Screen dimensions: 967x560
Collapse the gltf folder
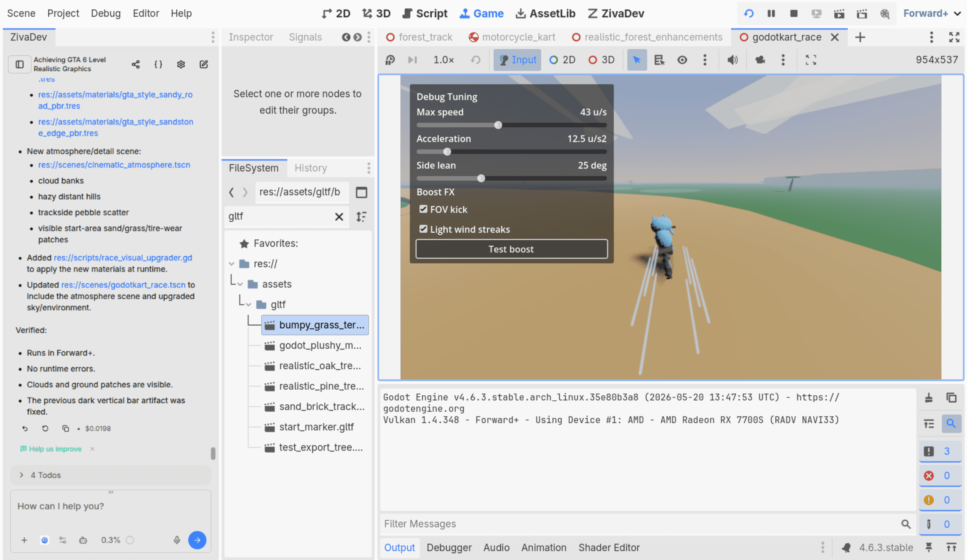click(249, 305)
